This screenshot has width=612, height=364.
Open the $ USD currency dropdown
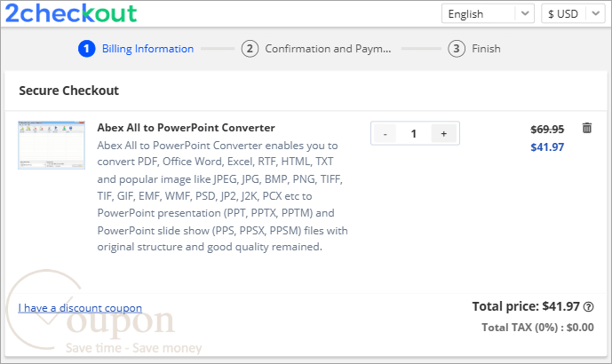point(573,13)
